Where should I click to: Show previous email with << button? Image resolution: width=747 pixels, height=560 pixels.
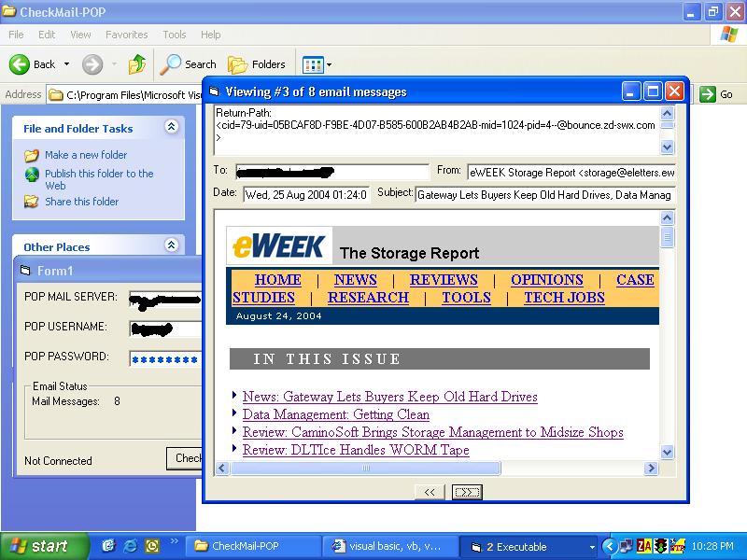click(430, 492)
